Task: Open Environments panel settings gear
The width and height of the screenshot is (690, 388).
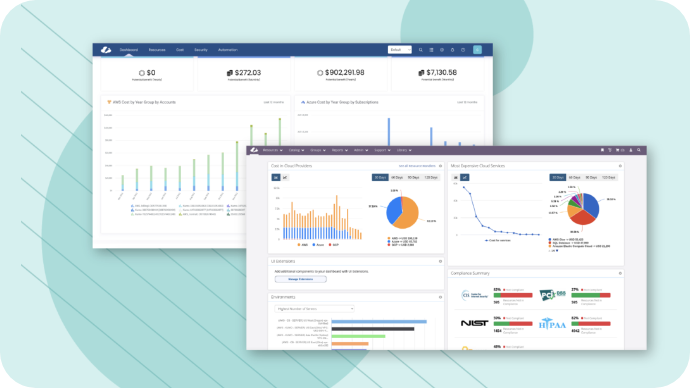Action: coord(440,297)
